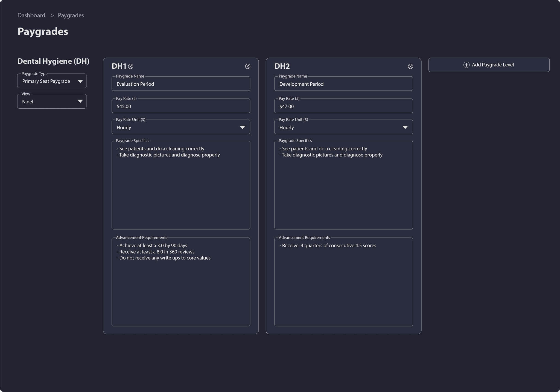Click the DH1 Pay Rate Unit dropdown icon

tap(243, 127)
